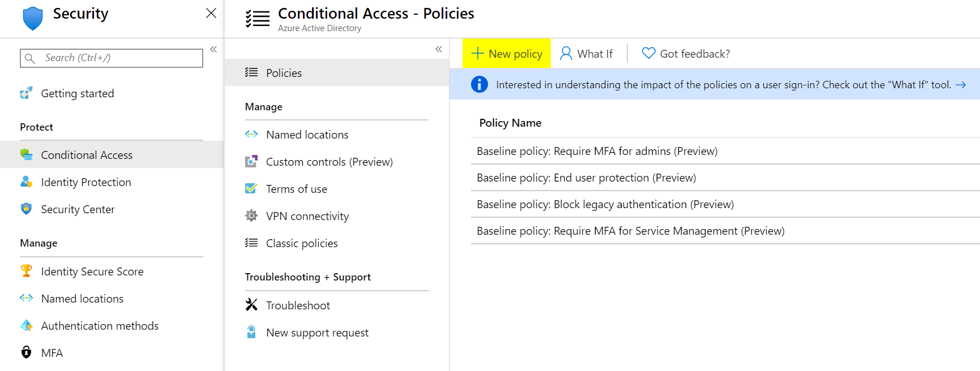Open the Custom controls (Preview) icon
The width and height of the screenshot is (980, 371).
tap(251, 162)
